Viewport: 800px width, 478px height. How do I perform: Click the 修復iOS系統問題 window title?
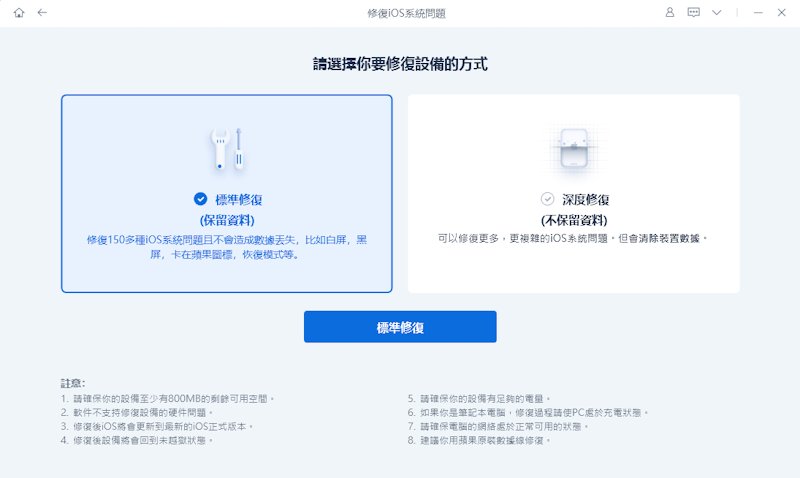(400, 13)
